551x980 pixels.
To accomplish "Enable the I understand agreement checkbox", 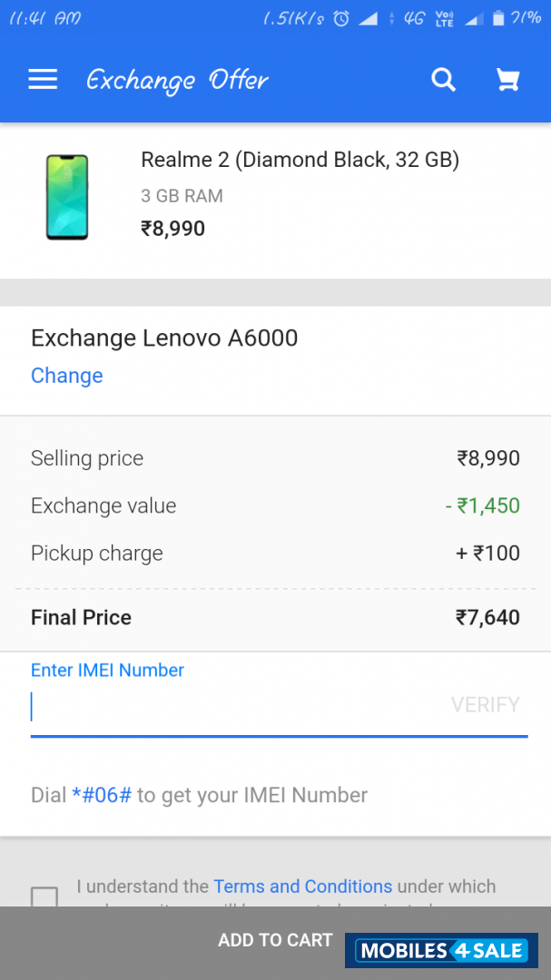I will (x=44, y=898).
